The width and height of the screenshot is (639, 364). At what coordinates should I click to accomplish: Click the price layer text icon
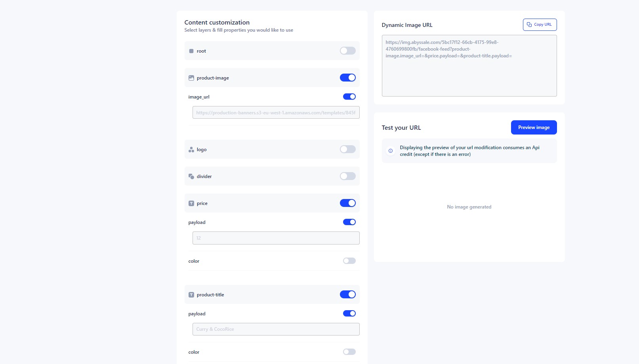(191, 203)
